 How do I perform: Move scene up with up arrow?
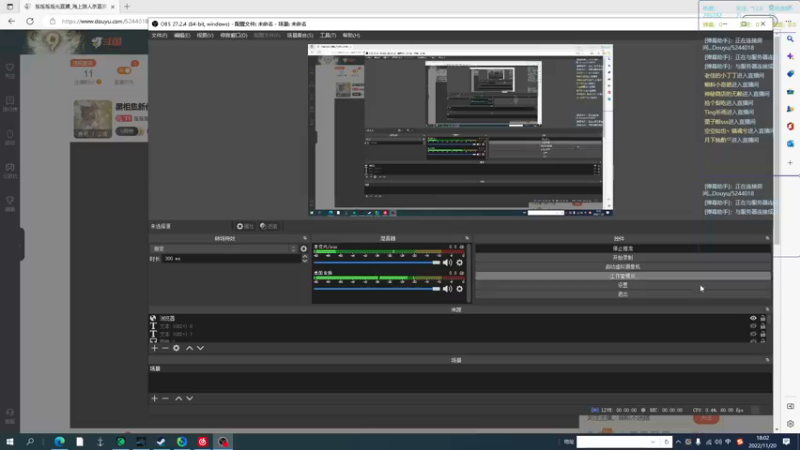click(x=179, y=398)
